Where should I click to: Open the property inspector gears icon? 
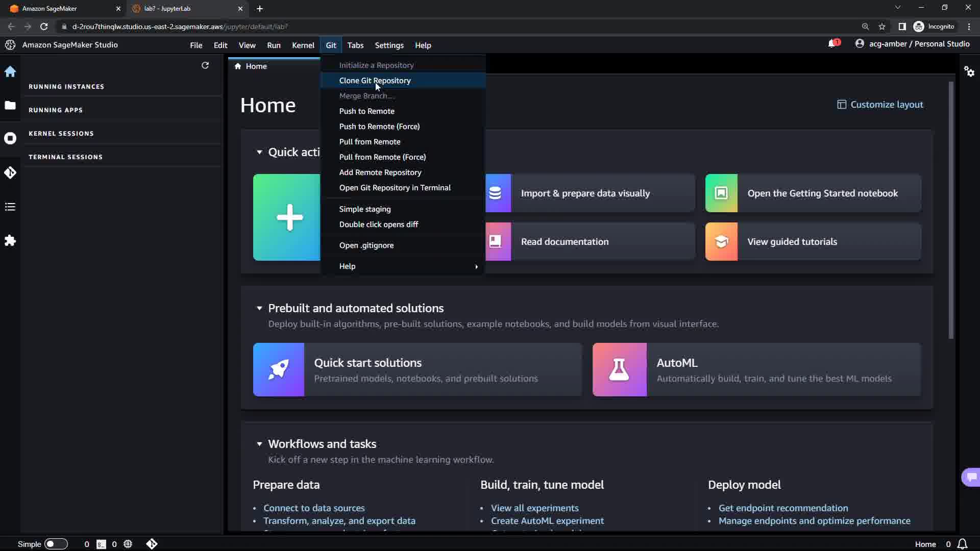(x=969, y=71)
